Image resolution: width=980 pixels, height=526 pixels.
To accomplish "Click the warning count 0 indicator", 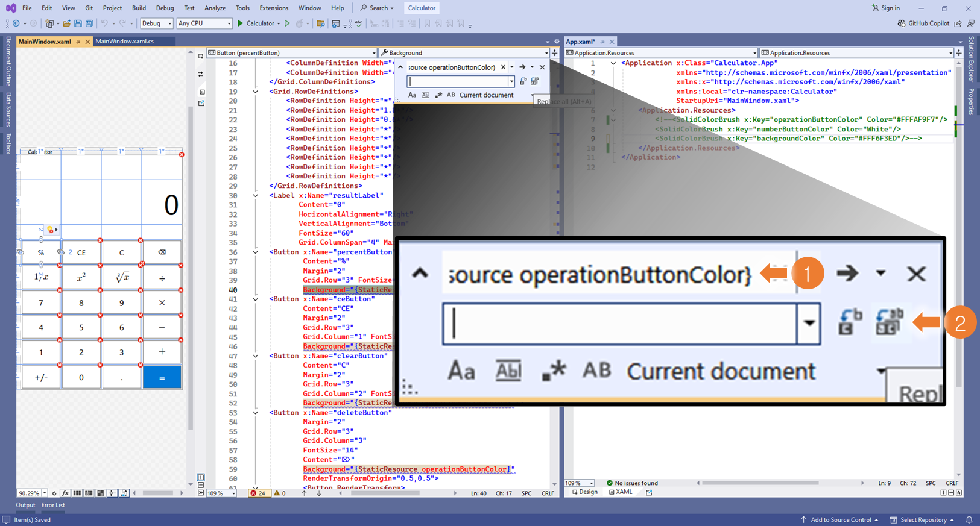I will tap(280, 493).
